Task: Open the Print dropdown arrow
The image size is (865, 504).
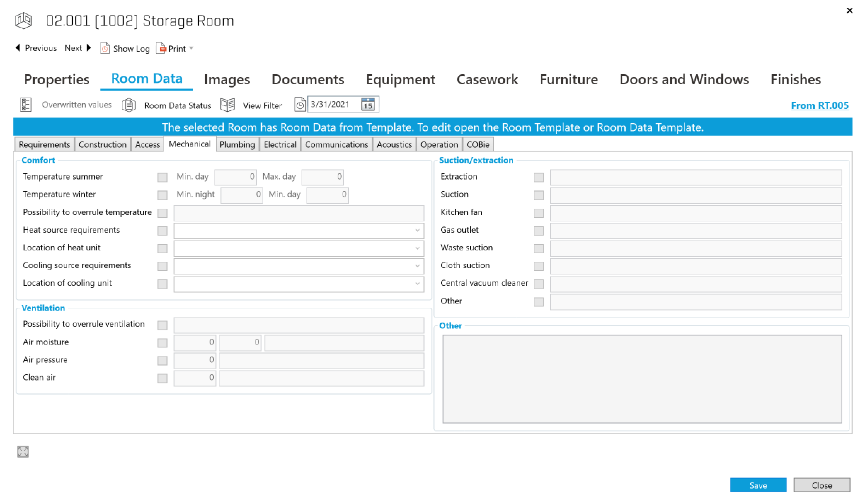Action: (191, 48)
